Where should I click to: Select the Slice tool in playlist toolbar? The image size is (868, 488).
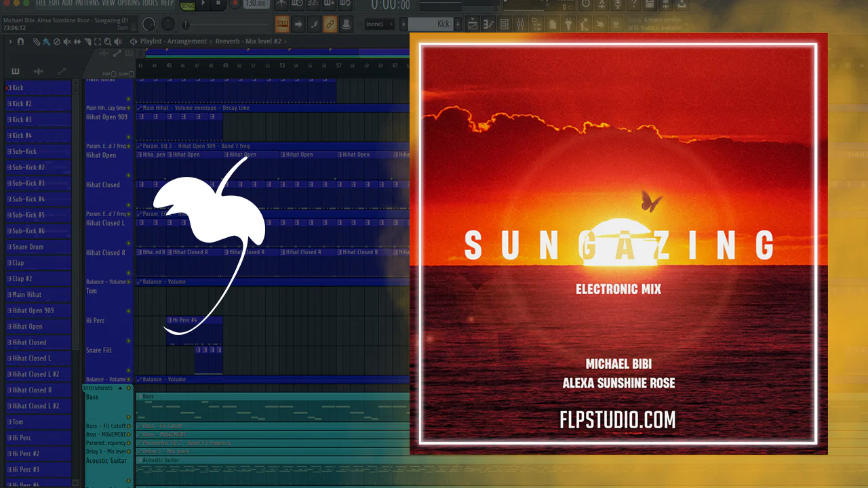(x=87, y=41)
